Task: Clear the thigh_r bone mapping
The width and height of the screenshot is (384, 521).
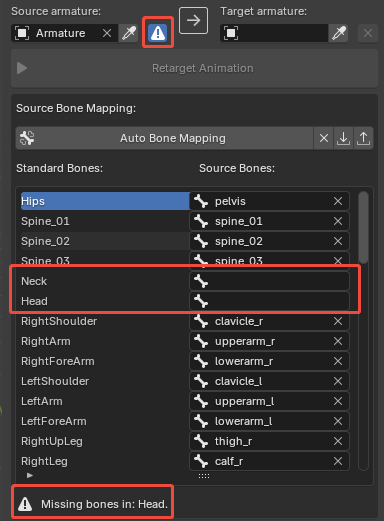Action: click(x=338, y=441)
